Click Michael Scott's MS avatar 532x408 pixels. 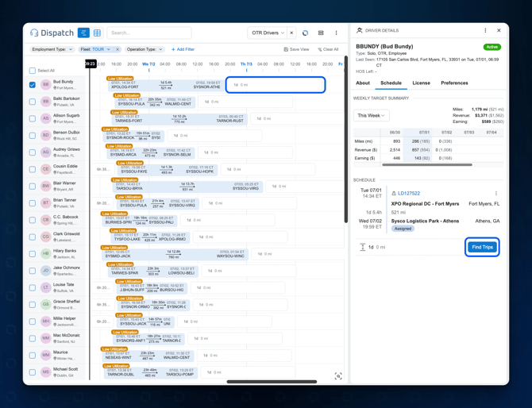pyautogui.click(x=46, y=372)
